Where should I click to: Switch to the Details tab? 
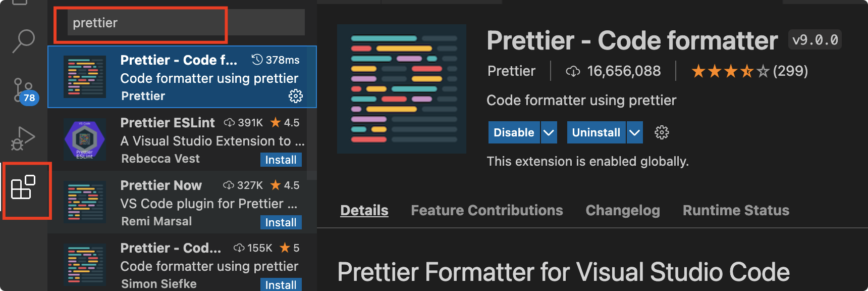click(x=364, y=210)
